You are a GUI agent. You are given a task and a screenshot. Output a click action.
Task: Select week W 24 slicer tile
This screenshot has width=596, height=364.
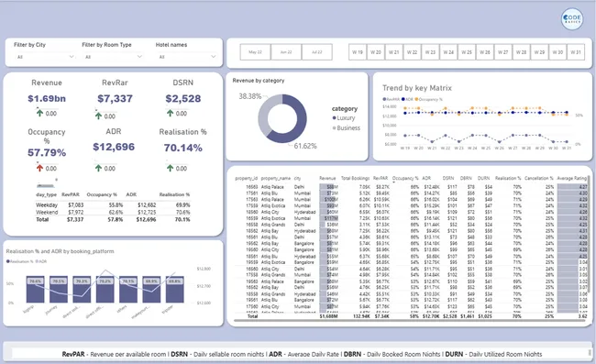click(448, 52)
